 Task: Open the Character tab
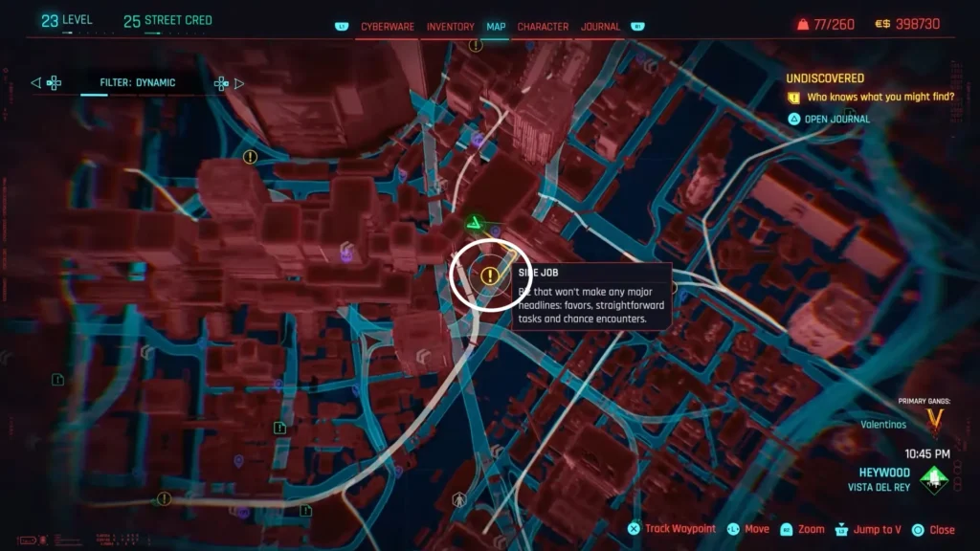click(x=543, y=27)
